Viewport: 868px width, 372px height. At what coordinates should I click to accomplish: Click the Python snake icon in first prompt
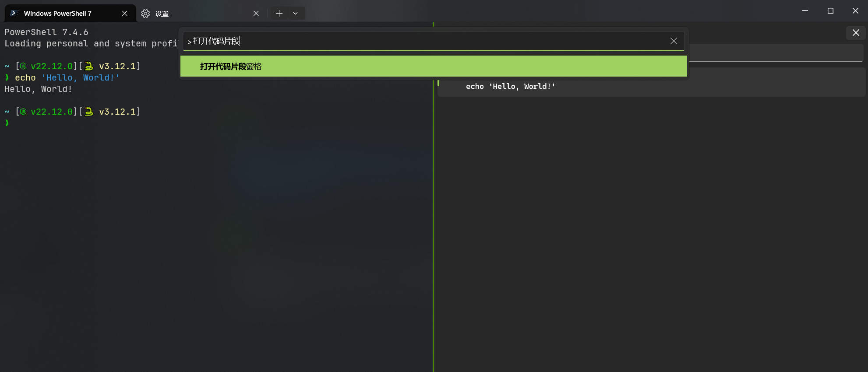click(x=89, y=66)
